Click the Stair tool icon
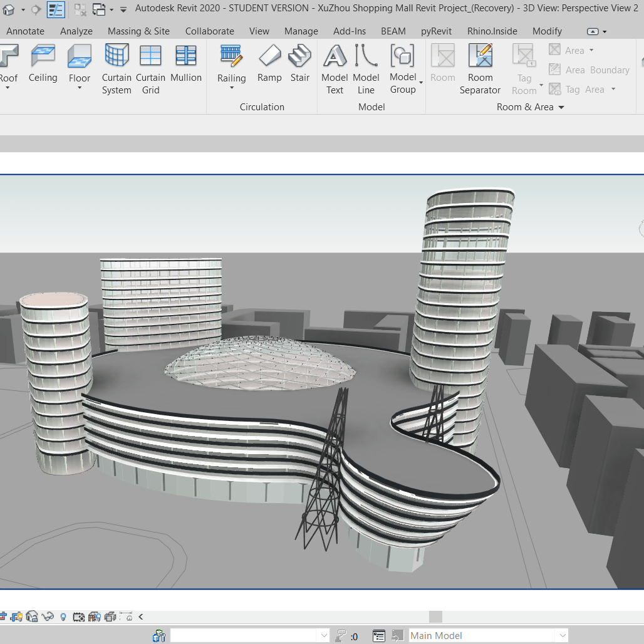This screenshot has width=644, height=644. tap(299, 64)
